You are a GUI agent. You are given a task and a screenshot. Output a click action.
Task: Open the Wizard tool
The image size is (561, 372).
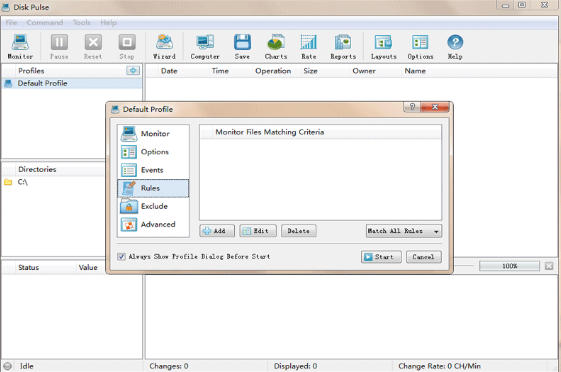tap(164, 46)
